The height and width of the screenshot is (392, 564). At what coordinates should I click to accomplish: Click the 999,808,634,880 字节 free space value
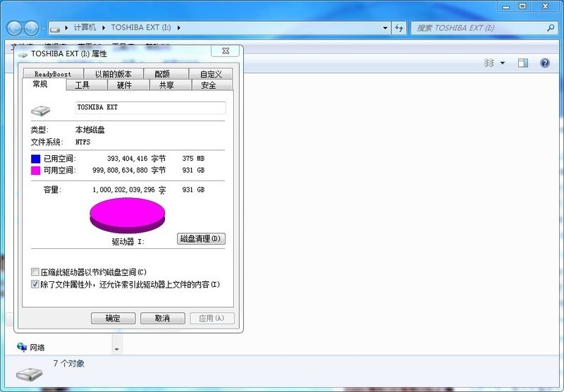coord(129,170)
